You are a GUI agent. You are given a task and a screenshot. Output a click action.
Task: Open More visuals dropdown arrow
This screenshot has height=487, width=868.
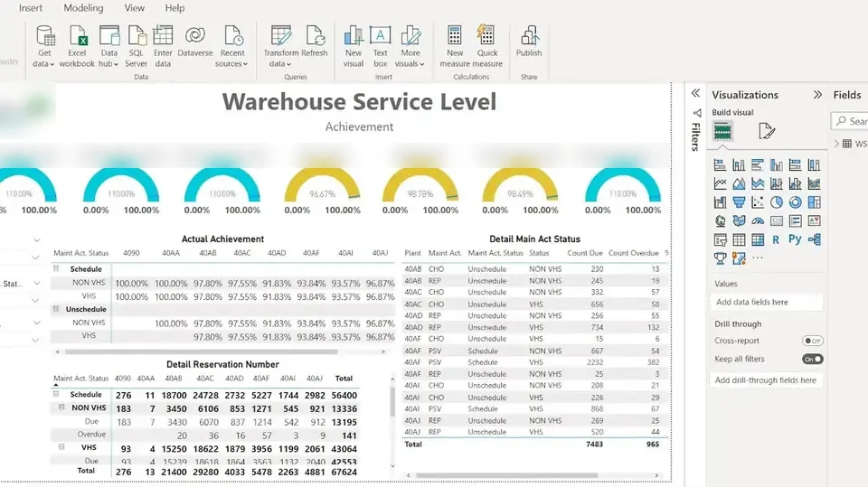click(x=422, y=64)
